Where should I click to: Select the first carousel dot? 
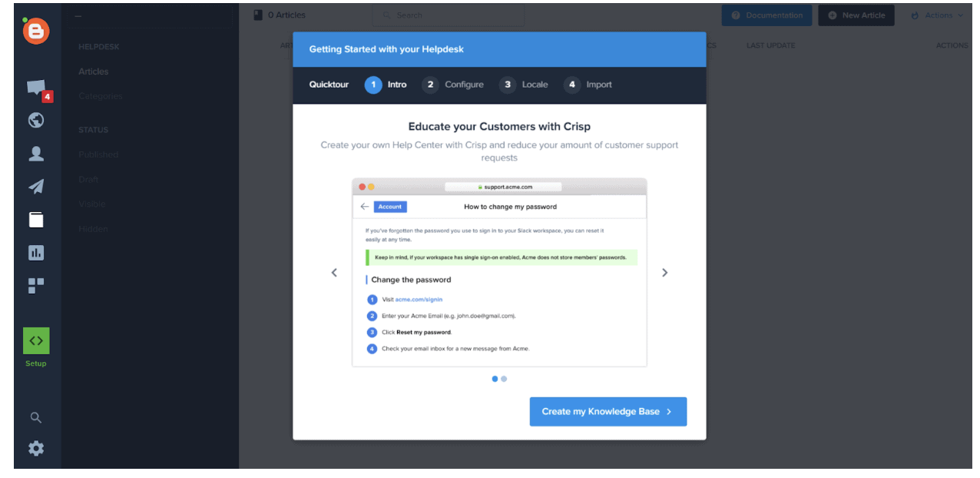(495, 379)
